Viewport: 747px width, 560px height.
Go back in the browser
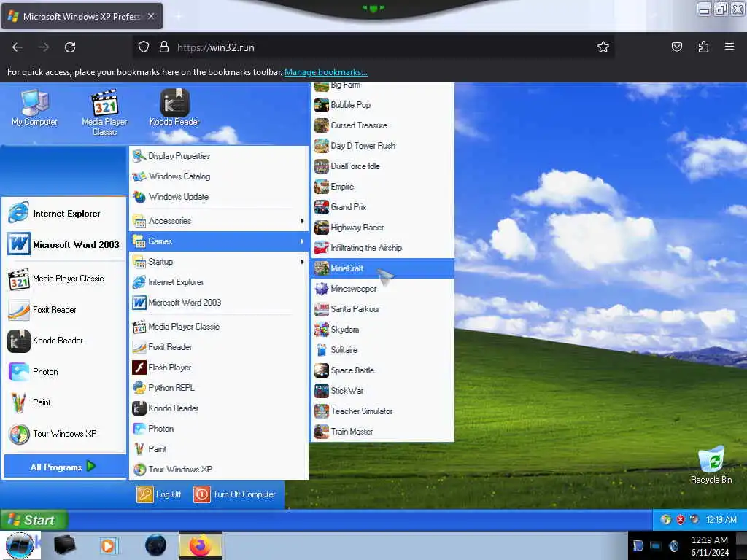coord(18,47)
